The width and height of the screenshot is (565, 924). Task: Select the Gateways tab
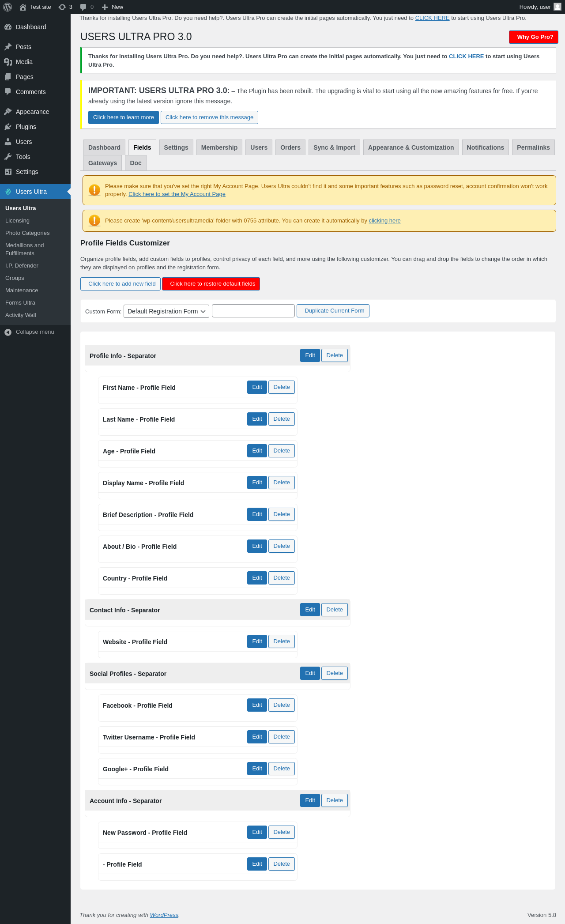coord(102,163)
